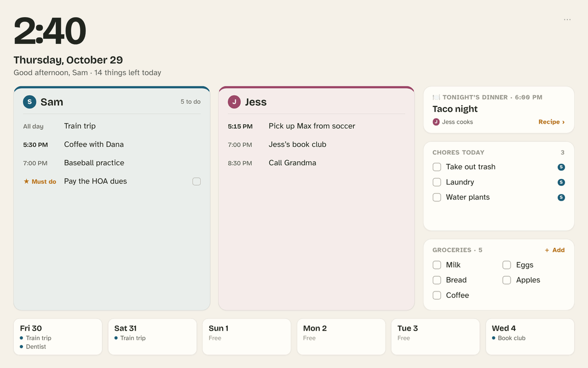Click the Must do star icon
588x368 pixels.
26,182
